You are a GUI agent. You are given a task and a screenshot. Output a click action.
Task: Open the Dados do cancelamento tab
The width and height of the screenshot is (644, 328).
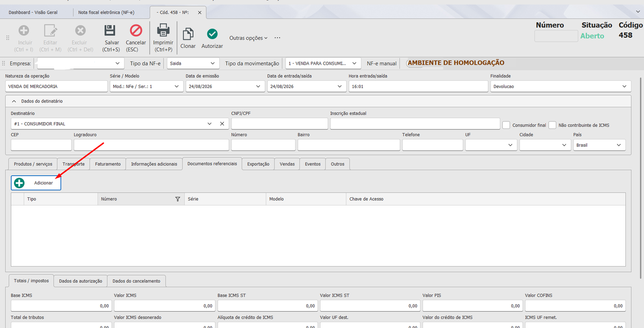[136, 281]
